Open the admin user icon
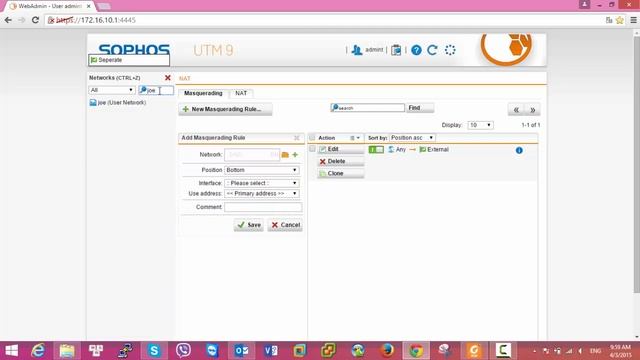The height and width of the screenshot is (360, 640). [357, 50]
